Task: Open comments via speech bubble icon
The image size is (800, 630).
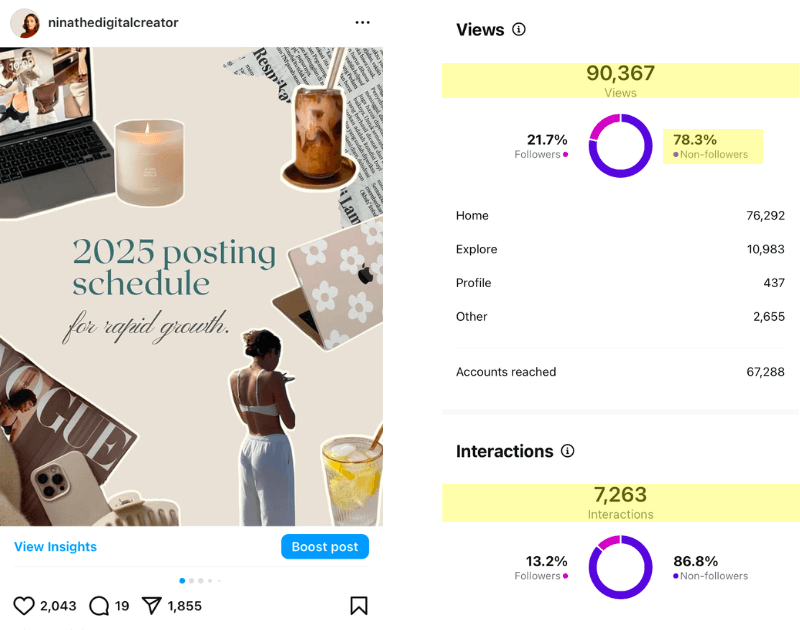Action: point(99,605)
